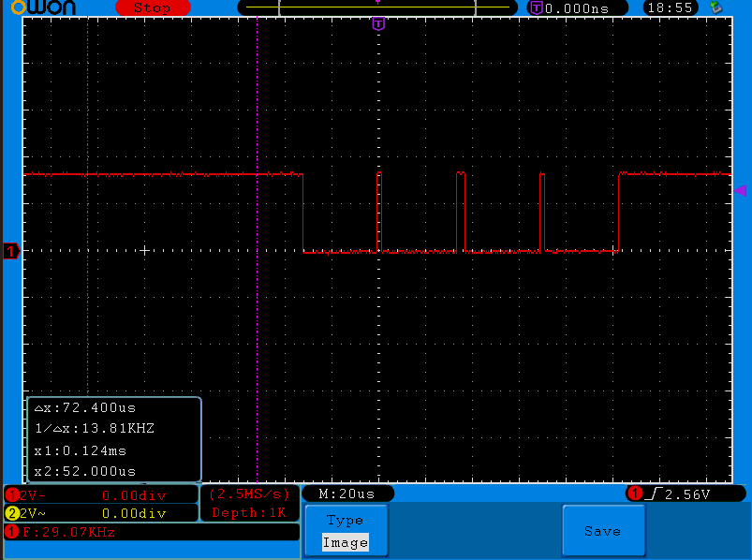Click the T trigger position marker at top
This screenshot has width=752, height=560.
tap(377, 25)
